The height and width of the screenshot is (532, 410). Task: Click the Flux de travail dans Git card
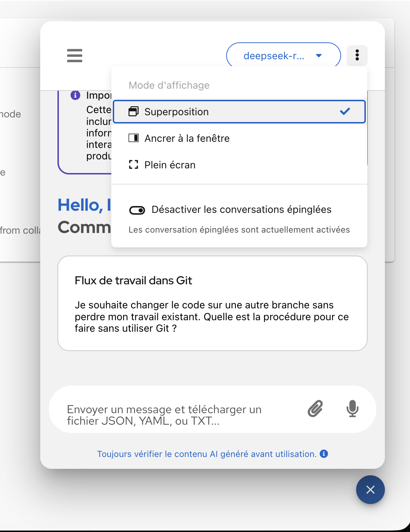[213, 303]
